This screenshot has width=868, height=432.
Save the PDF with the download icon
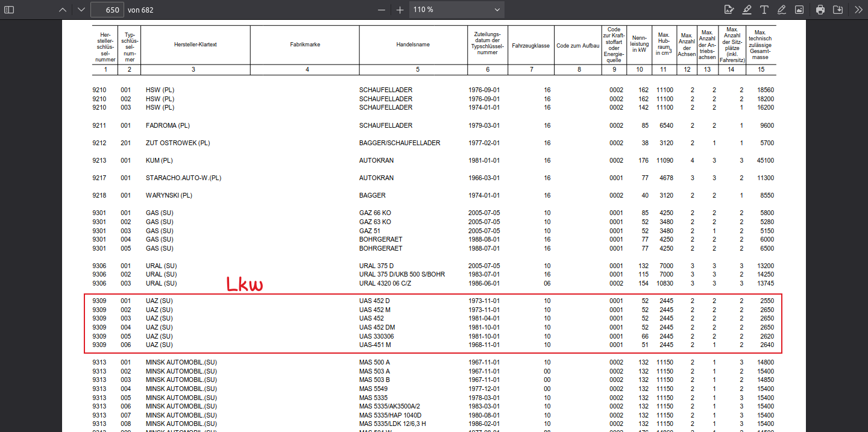coord(838,10)
